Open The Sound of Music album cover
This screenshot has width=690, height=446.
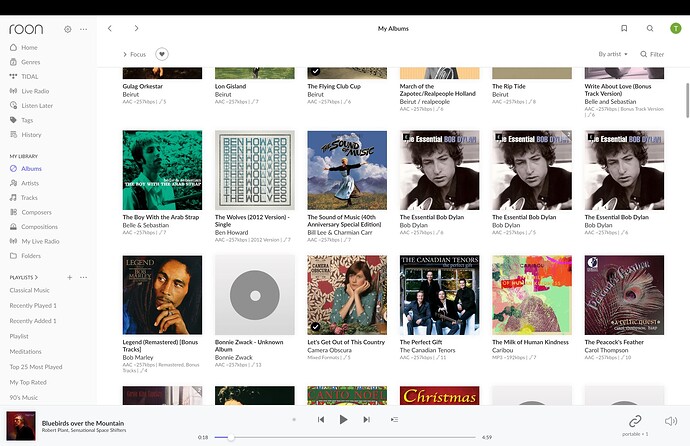347,170
